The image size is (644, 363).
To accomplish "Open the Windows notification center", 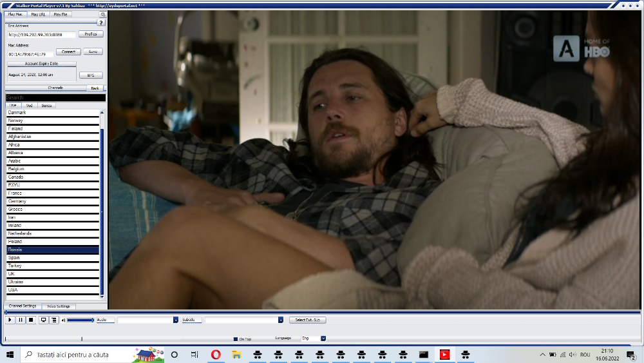I will [x=631, y=355].
